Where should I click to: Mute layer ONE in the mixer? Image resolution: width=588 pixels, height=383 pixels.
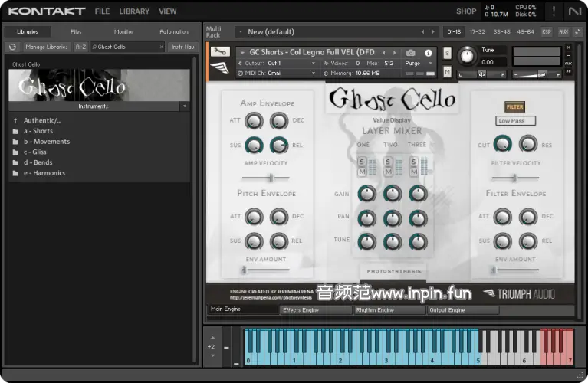coord(362,172)
